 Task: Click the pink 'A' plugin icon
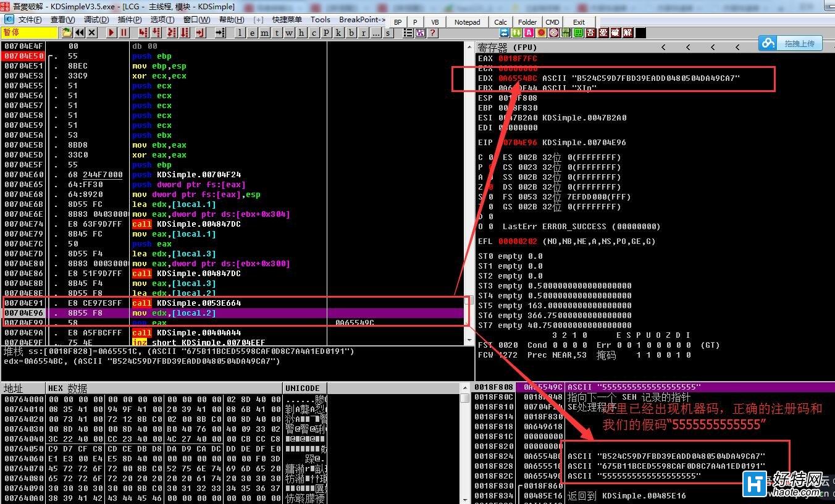(x=529, y=33)
